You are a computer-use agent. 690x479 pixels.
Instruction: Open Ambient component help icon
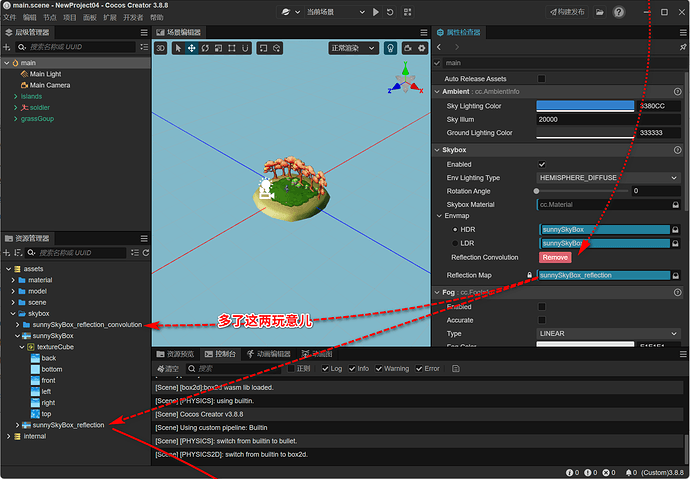point(678,91)
